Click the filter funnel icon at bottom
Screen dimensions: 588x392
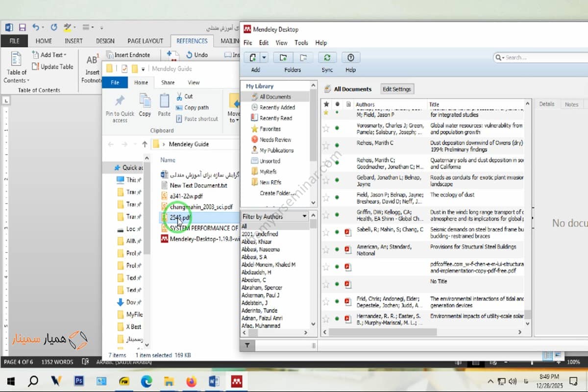(247, 345)
